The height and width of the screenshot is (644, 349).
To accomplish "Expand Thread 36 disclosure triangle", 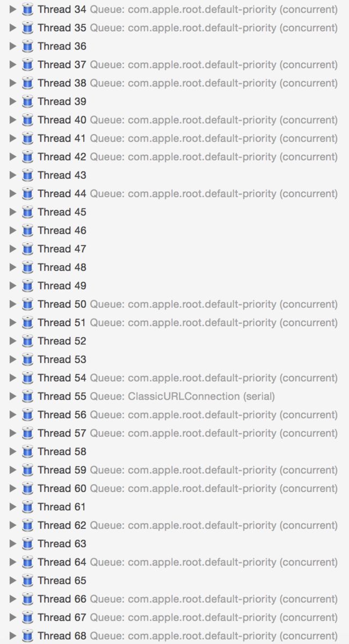I will pyautogui.click(x=13, y=46).
